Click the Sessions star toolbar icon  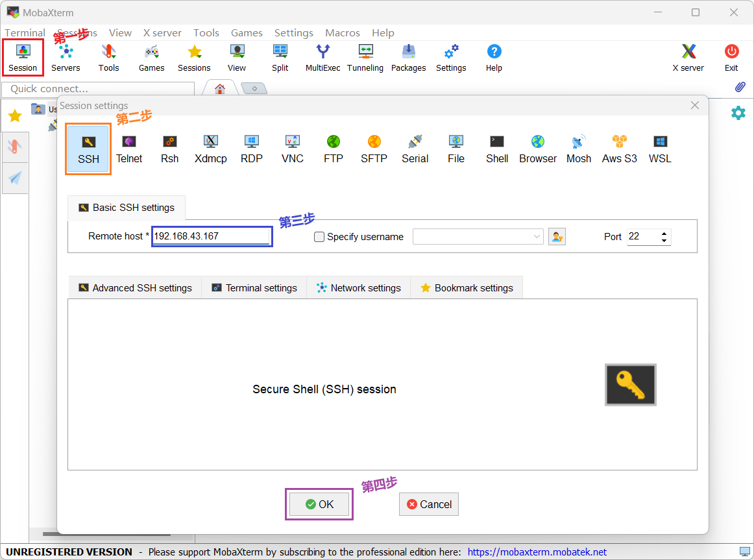[x=194, y=58]
